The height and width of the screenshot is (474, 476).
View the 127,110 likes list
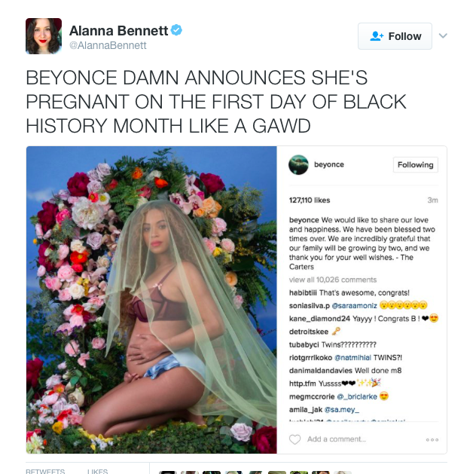coord(310,200)
